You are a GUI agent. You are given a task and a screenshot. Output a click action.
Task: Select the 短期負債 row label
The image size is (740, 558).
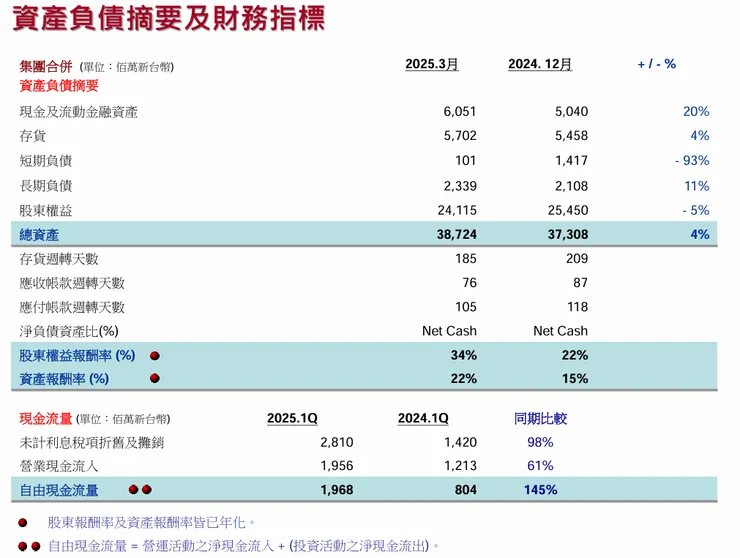pos(46,161)
